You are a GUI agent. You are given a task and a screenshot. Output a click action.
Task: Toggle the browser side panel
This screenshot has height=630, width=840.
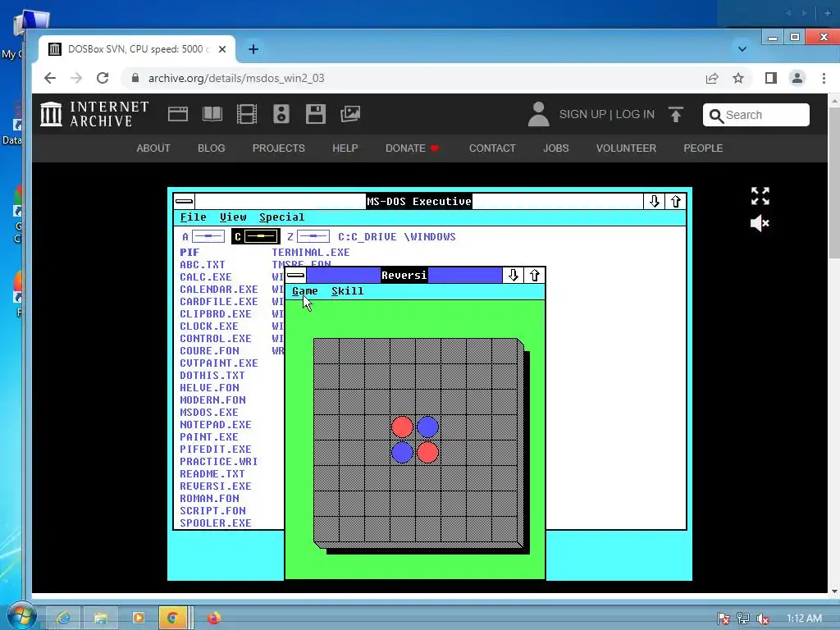tap(771, 78)
